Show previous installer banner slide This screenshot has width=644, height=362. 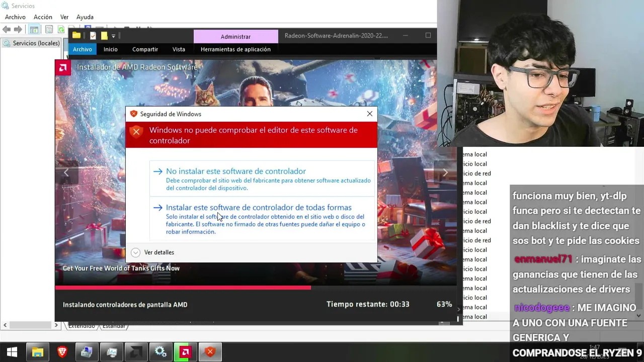click(66, 172)
